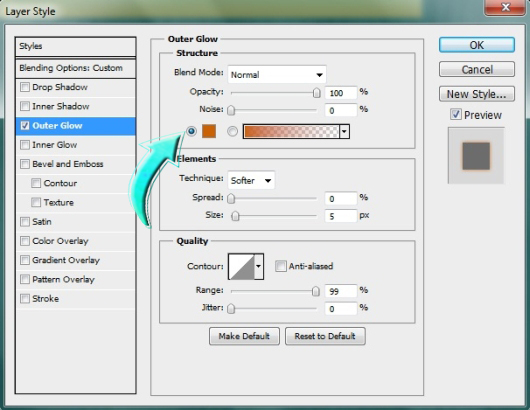Image resolution: width=530 pixels, height=410 pixels.
Task: Select the gradient radio button
Action: point(232,131)
